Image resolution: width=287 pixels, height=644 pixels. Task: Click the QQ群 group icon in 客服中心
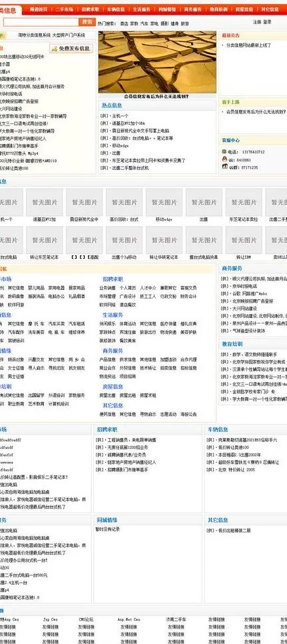[x=224, y=167]
